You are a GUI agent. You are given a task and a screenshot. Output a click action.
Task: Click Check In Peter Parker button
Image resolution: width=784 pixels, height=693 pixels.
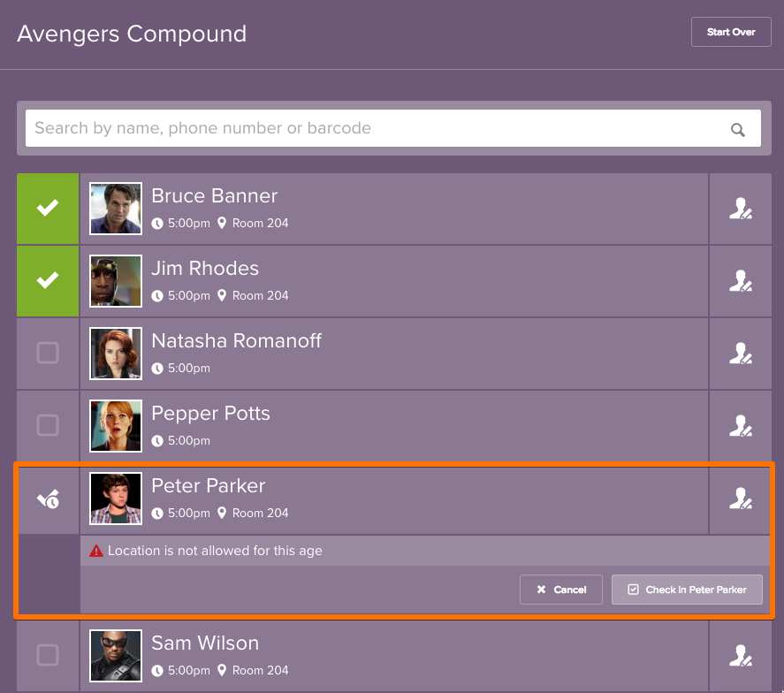pos(687,590)
